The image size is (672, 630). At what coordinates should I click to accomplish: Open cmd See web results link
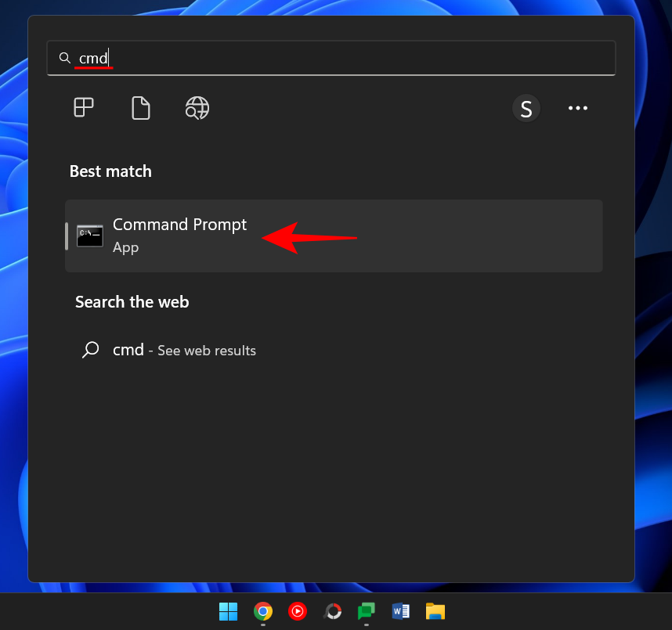[184, 351]
